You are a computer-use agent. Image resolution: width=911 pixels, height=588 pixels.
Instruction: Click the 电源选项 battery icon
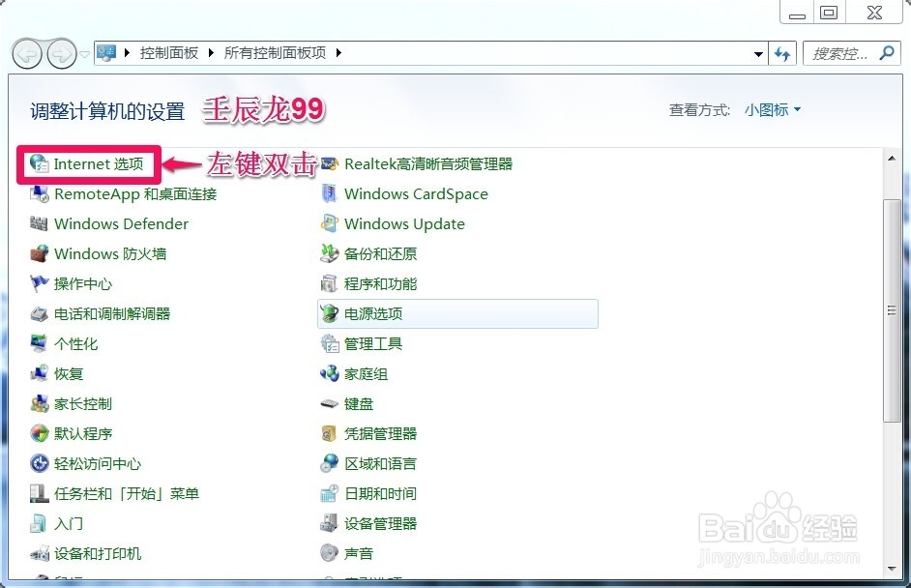coord(330,313)
